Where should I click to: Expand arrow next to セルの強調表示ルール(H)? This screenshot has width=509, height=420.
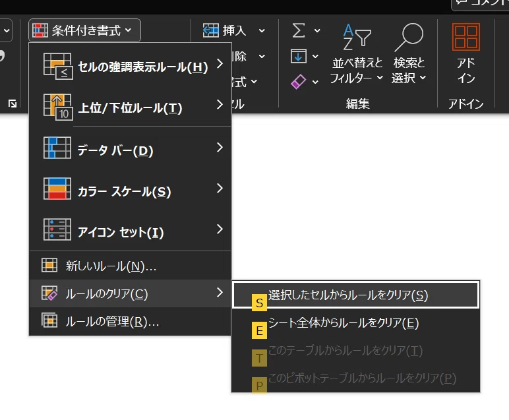point(220,63)
